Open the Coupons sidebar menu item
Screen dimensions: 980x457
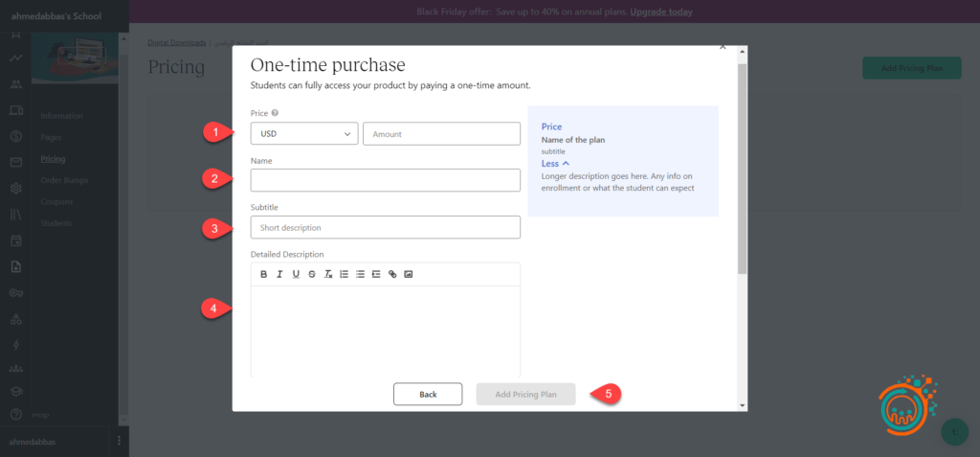(56, 202)
